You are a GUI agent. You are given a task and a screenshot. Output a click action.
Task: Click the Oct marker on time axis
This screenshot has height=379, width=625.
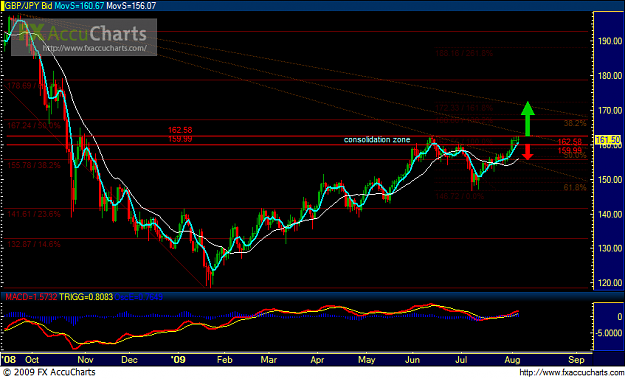32,360
